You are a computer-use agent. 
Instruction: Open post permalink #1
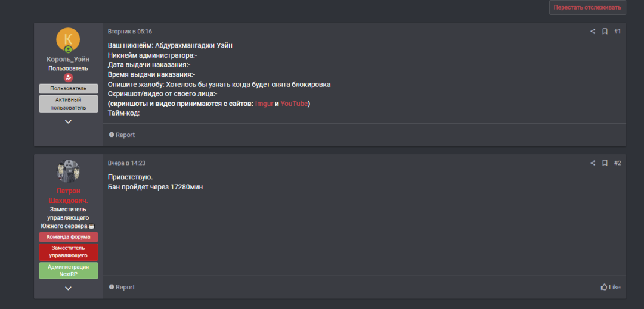(x=617, y=32)
